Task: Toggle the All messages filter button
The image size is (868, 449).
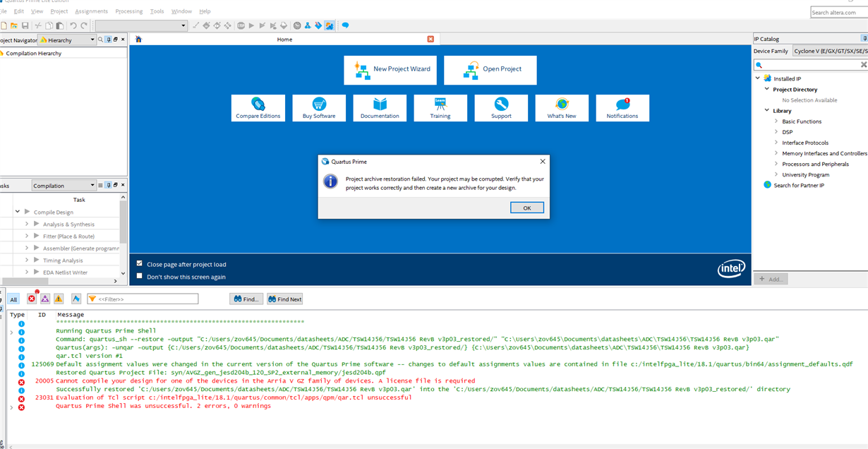Action: (x=13, y=299)
